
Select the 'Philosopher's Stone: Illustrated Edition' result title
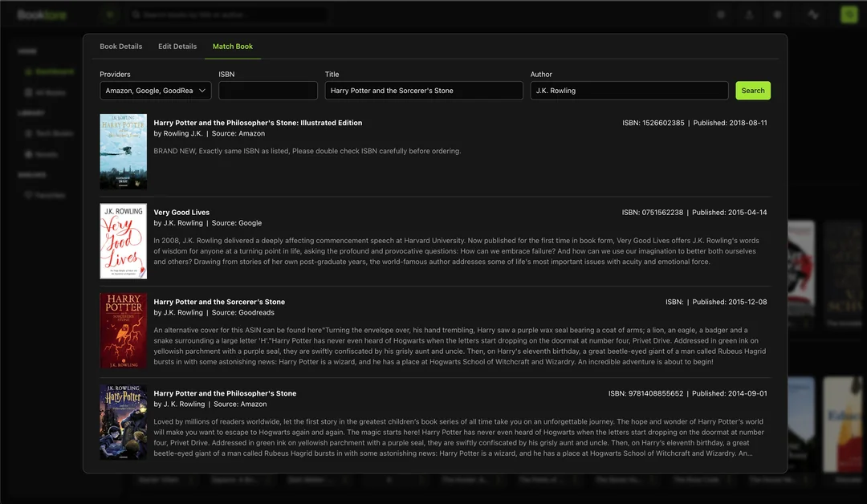[x=258, y=123]
